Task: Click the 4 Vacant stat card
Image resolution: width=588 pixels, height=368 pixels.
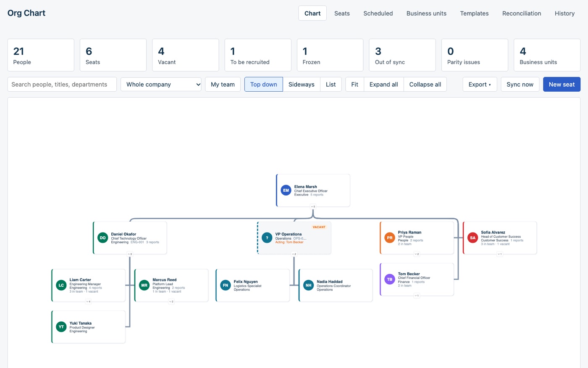Action: tap(186, 55)
